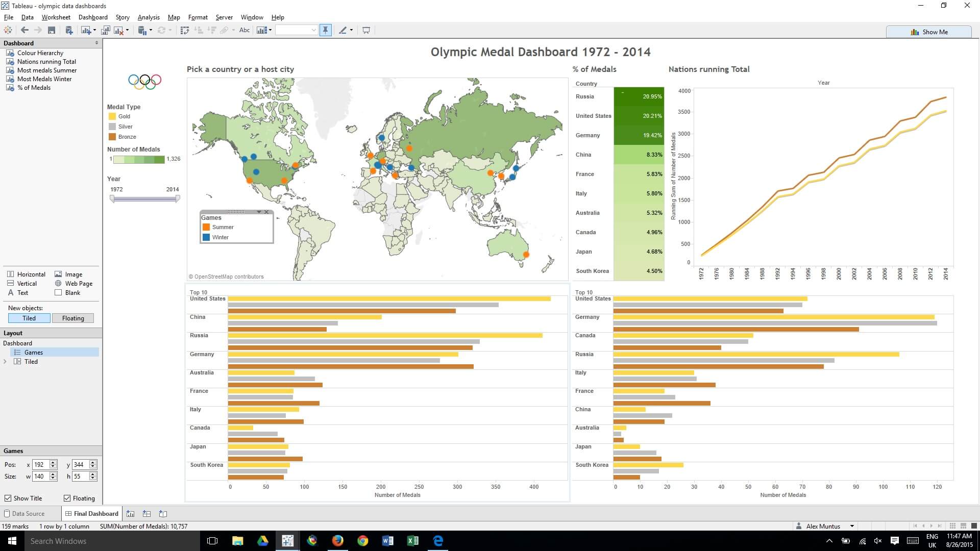
Task: Uncheck the Show Title checkbox
Action: tap(8, 498)
